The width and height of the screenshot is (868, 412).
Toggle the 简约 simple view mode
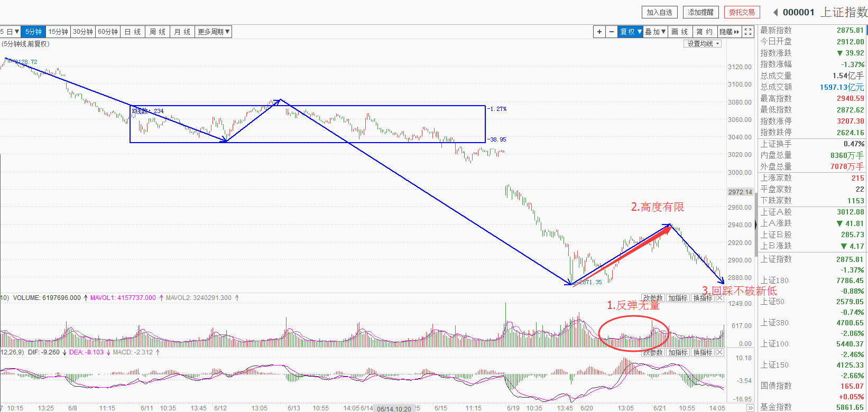coord(705,32)
